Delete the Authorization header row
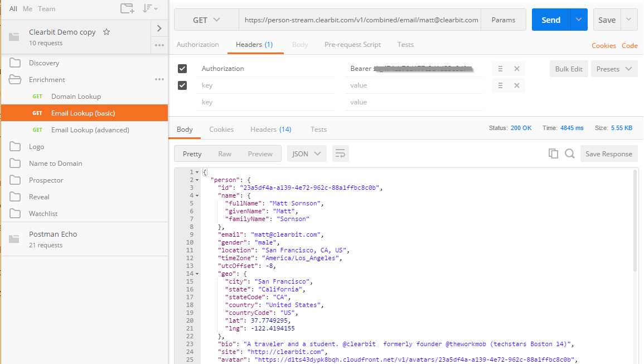 pos(517,69)
